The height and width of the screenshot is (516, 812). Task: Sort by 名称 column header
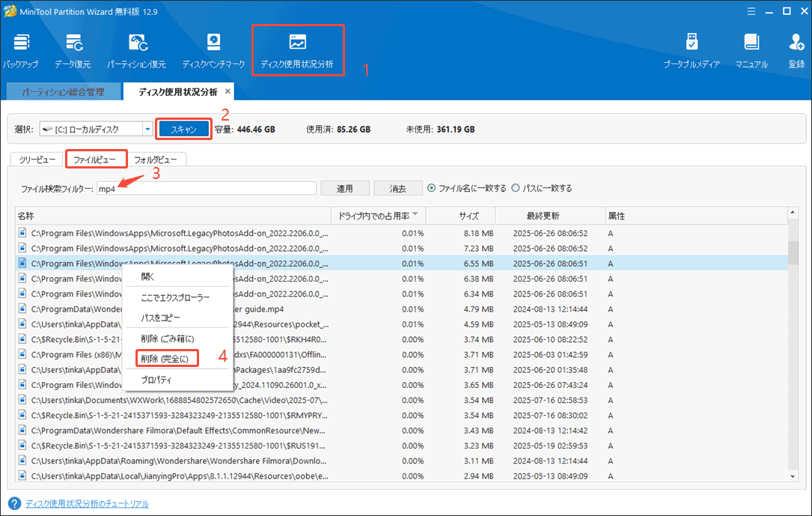pos(173,216)
